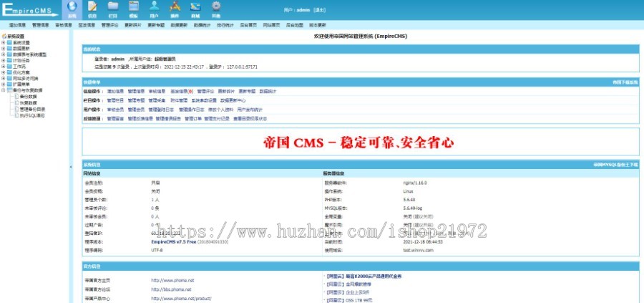
Task: Expand the 网站多访问端 tree node
Action: (x=4, y=78)
